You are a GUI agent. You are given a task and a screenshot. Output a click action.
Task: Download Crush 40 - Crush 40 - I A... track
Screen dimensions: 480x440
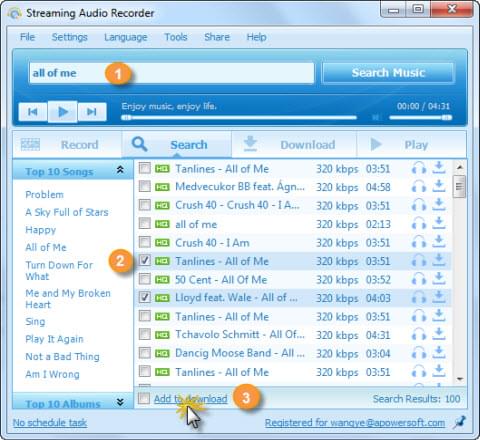tap(439, 205)
